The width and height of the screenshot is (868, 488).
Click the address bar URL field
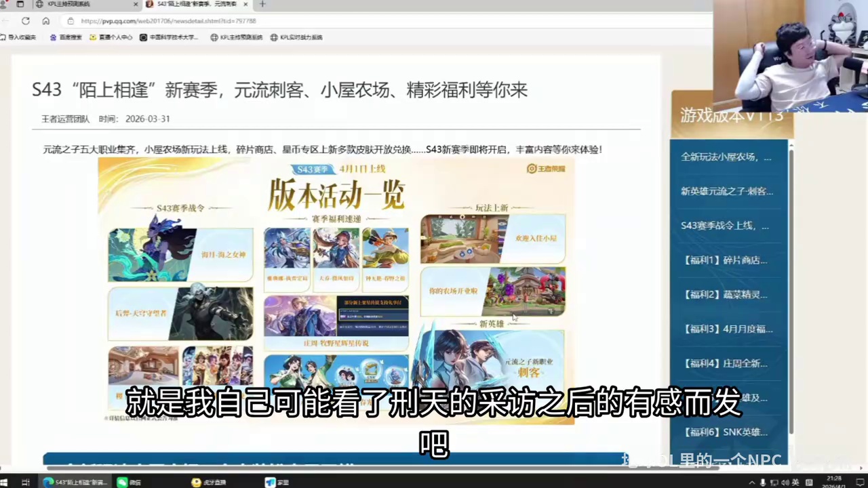(x=170, y=21)
